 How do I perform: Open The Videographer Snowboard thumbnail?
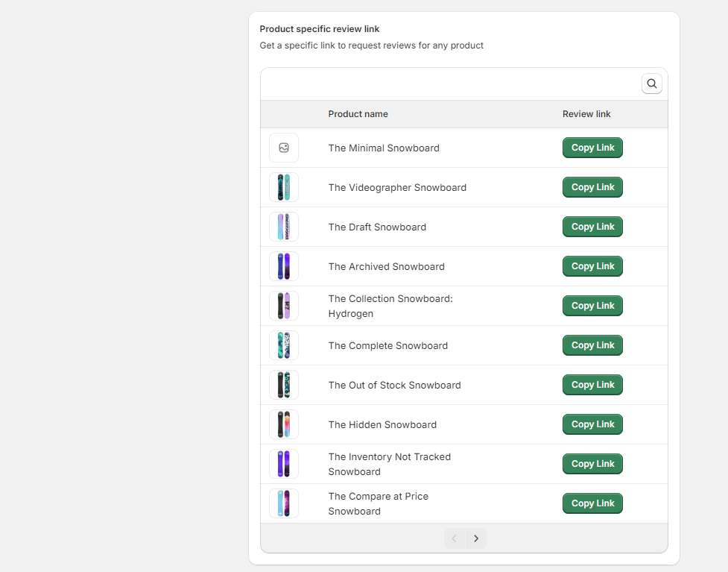coord(284,187)
